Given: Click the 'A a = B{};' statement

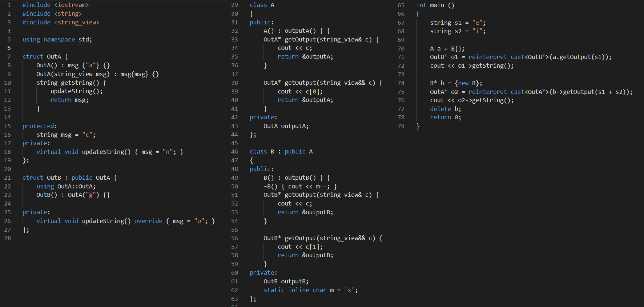Looking at the screenshot, I should [x=447, y=49].
